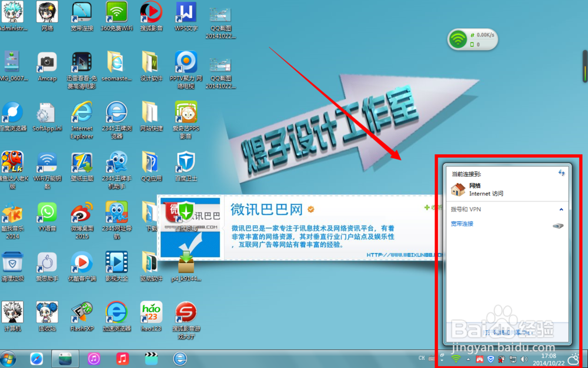Open 酷我音乐 2014 shortcut
588x368 pixels.
coord(13,220)
